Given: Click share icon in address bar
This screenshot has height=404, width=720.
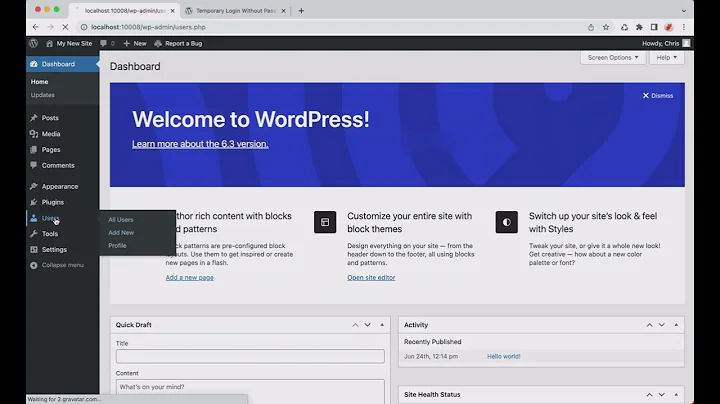Looking at the screenshot, I should coord(591,27).
